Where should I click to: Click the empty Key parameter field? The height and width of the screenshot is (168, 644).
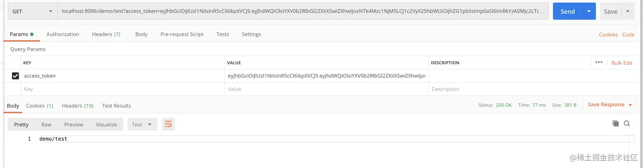(x=123, y=89)
